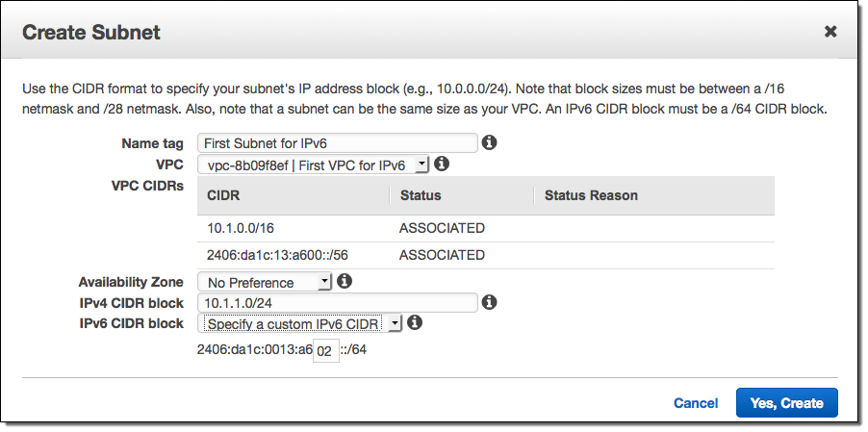Click the IPv4 CIDR block input field
The width and height of the screenshot is (868, 432).
click(337, 303)
